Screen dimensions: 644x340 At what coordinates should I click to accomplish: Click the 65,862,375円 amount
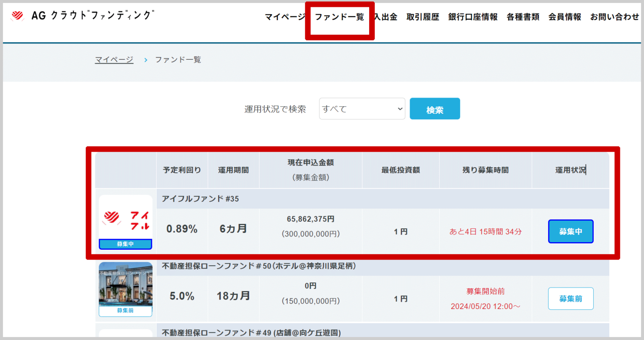click(x=310, y=219)
